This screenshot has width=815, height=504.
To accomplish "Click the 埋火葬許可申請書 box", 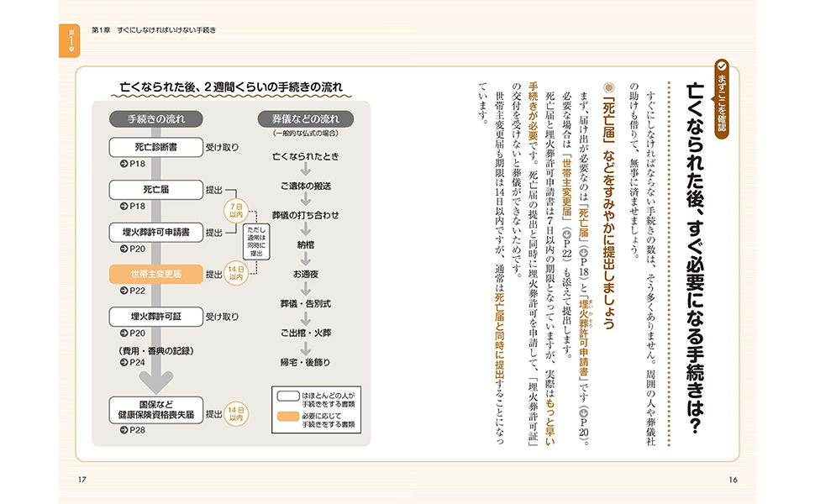I will 156,232.
